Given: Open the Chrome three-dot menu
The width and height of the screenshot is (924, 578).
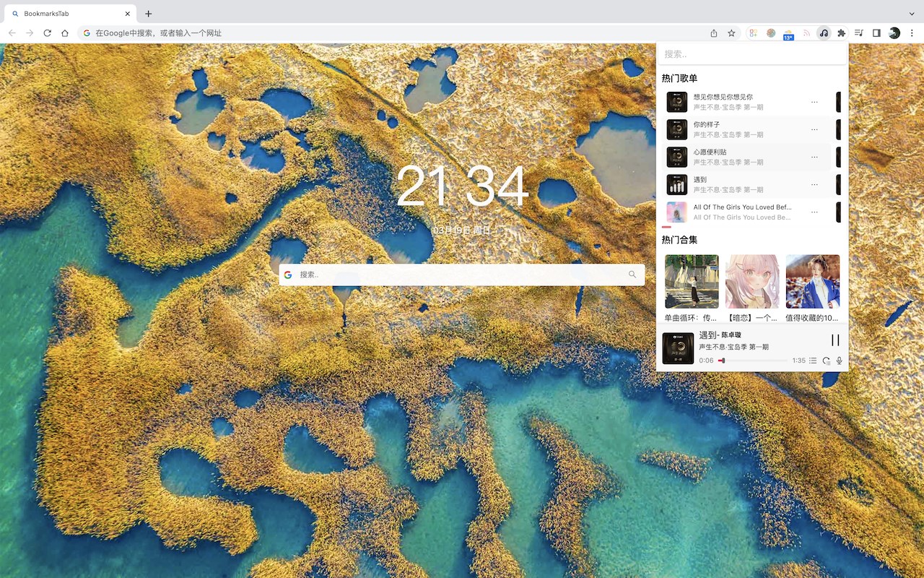Looking at the screenshot, I should 912,33.
